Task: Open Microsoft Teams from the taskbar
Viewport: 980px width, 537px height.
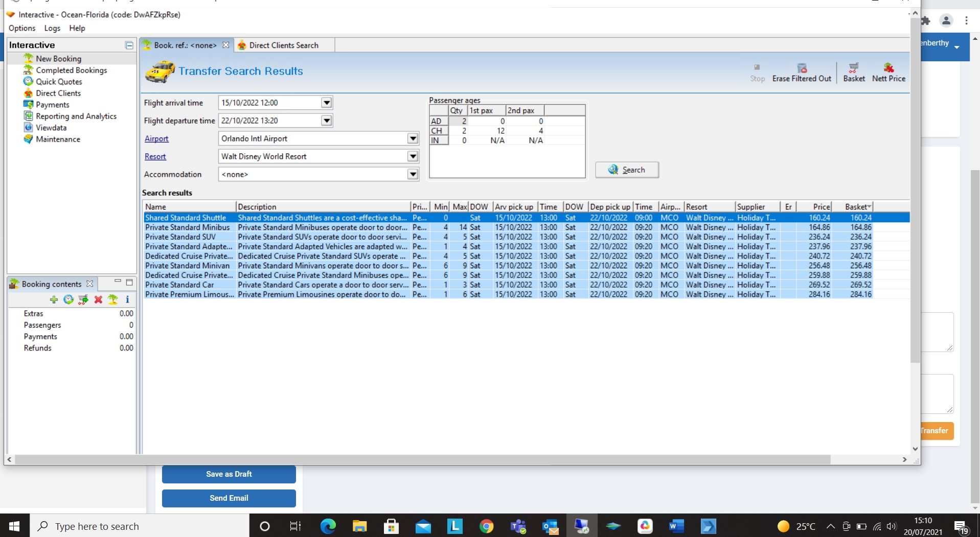Action: pyautogui.click(x=518, y=526)
